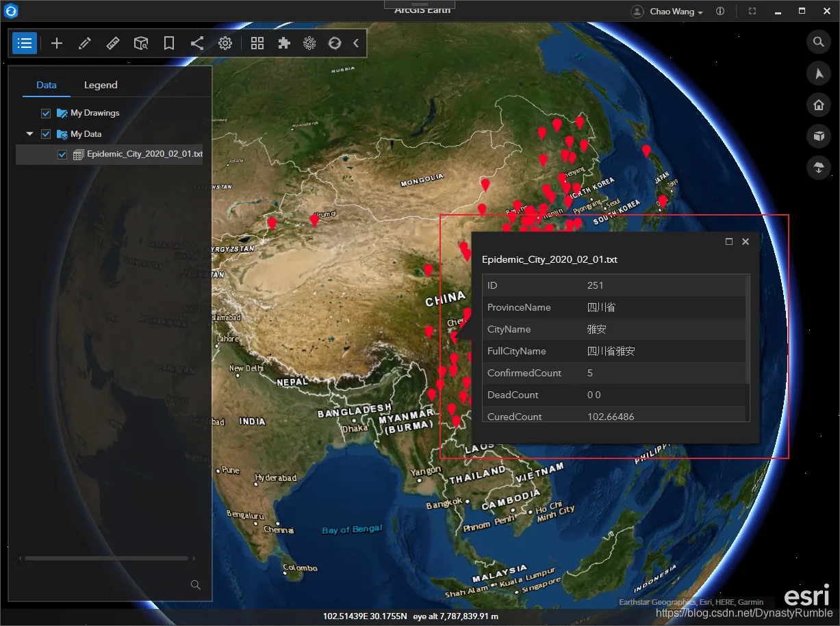
Task: Open the info (i) about icon
Action: click(x=720, y=12)
